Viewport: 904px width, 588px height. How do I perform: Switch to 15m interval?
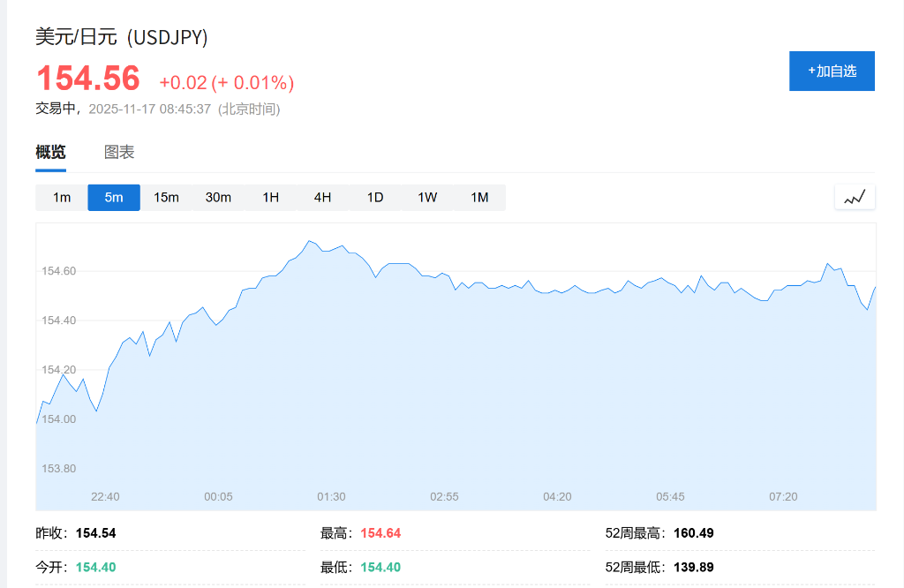(166, 198)
